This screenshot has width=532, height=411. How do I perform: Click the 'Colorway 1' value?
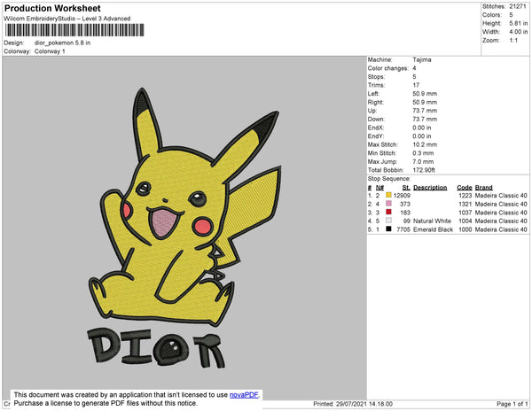[50, 51]
